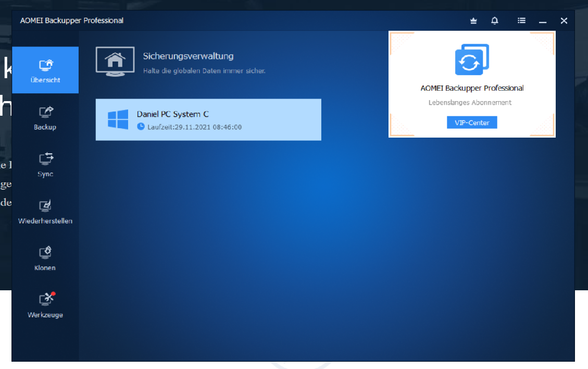Switch to the Sync section
This screenshot has width=588, height=369.
point(45,165)
